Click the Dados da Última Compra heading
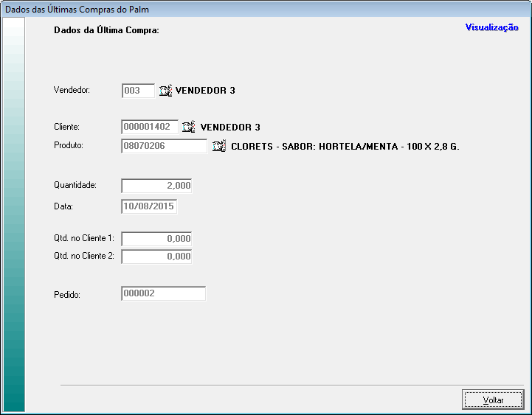The width and height of the screenshot is (532, 415). pyautogui.click(x=107, y=31)
